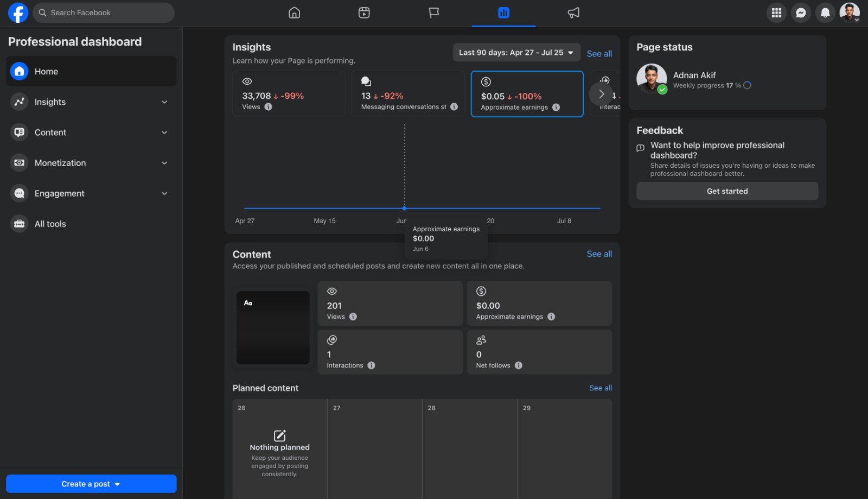Click the Monetization sidebar icon
The height and width of the screenshot is (499, 868).
(20, 162)
